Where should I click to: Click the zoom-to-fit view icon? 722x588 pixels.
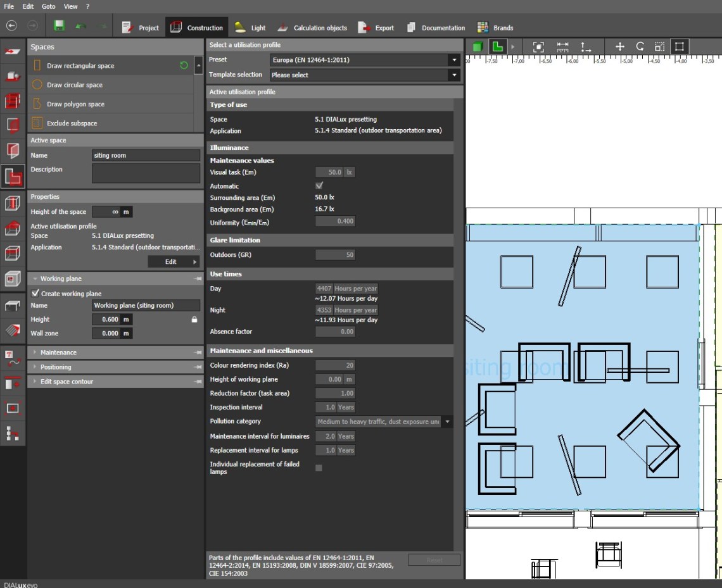(x=538, y=47)
